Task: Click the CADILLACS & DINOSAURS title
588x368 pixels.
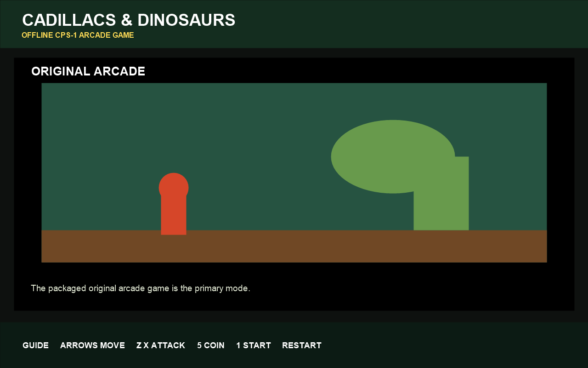Action: pyautogui.click(x=129, y=20)
